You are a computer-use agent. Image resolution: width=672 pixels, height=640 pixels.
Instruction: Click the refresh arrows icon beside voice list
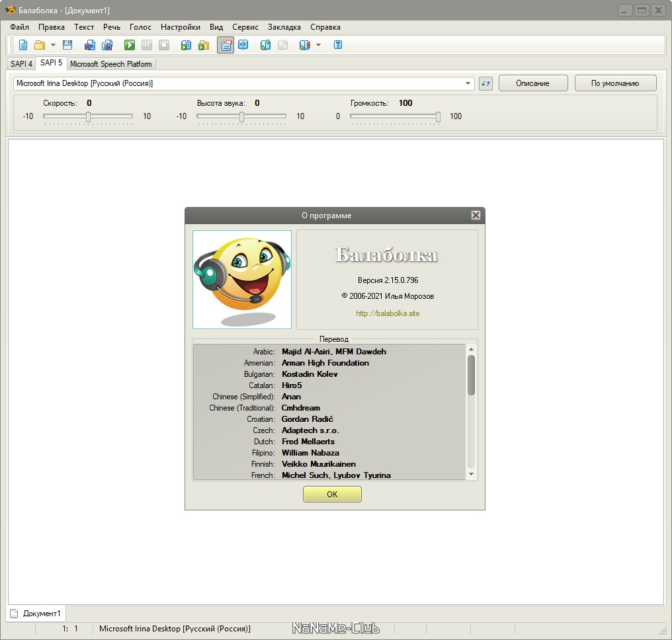pos(485,83)
